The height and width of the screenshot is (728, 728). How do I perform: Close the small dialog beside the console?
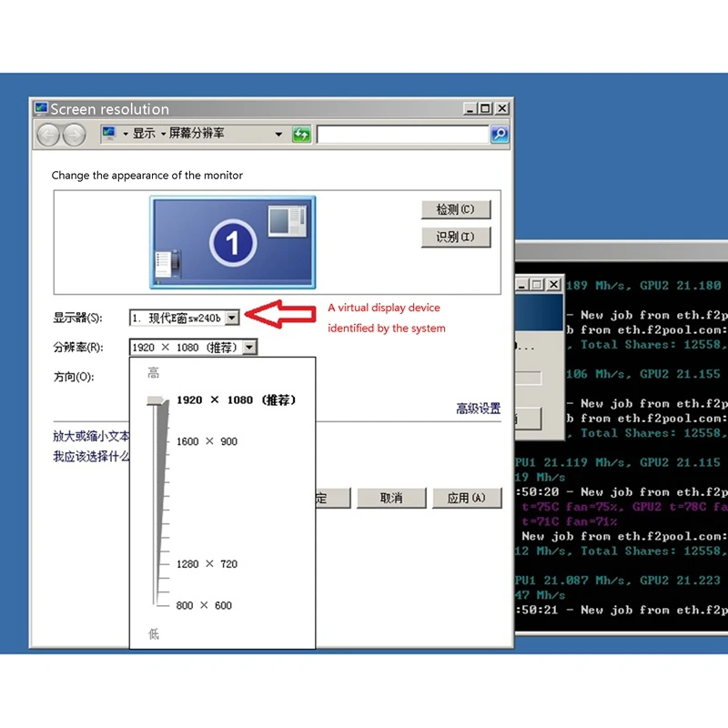coord(553,284)
